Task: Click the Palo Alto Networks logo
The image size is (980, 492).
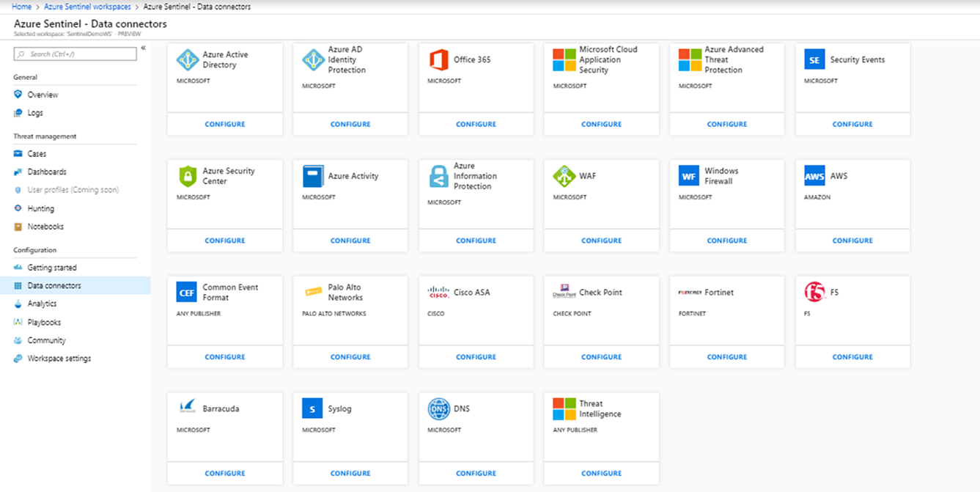Action: pos(314,292)
